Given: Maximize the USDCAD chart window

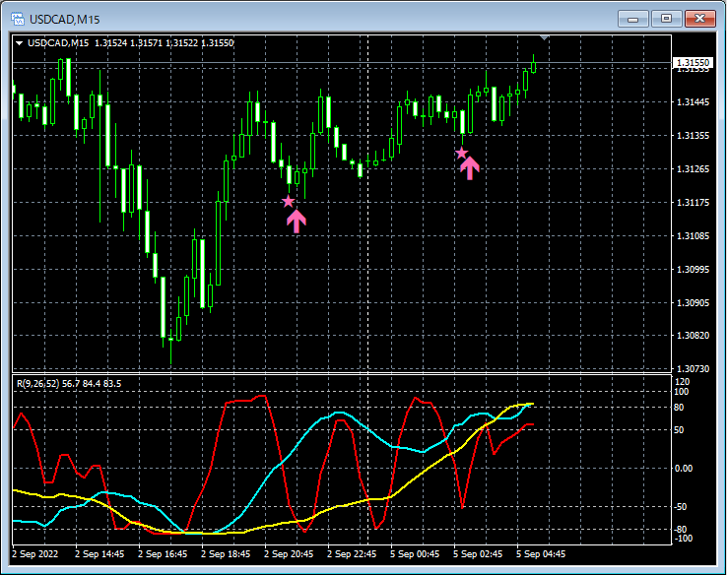Looking at the screenshot, I should tap(666, 19).
